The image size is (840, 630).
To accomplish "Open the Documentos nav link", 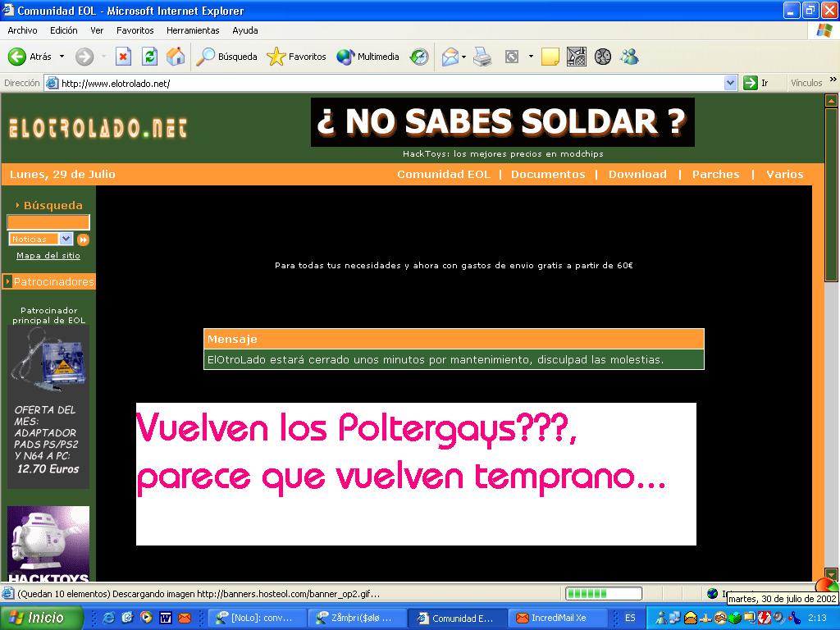I will [x=548, y=174].
